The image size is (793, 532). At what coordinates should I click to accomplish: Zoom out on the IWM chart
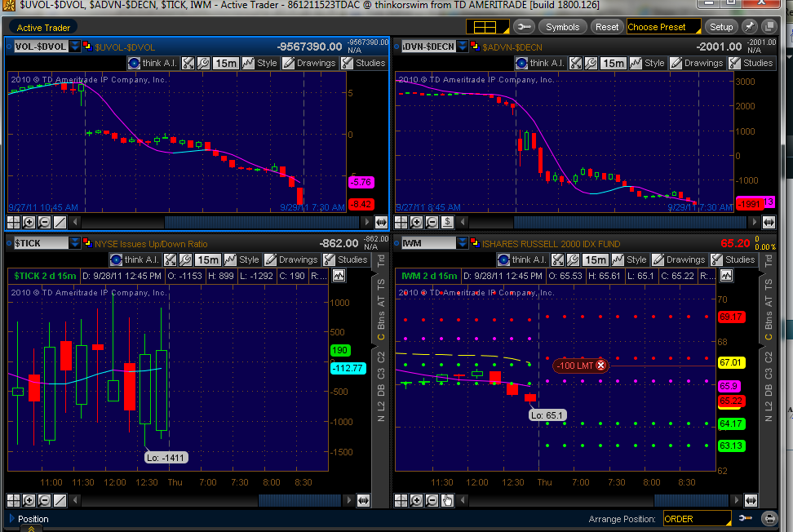pos(432,501)
